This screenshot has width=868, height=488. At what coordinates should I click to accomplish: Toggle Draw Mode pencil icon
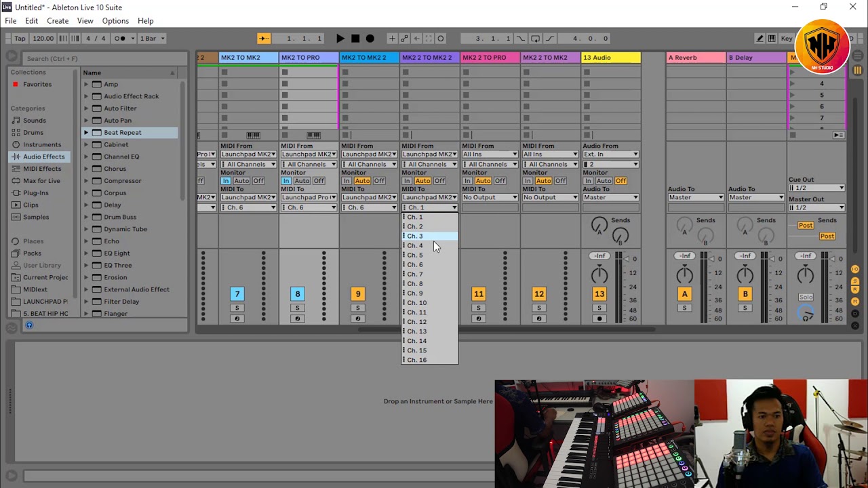tap(760, 39)
